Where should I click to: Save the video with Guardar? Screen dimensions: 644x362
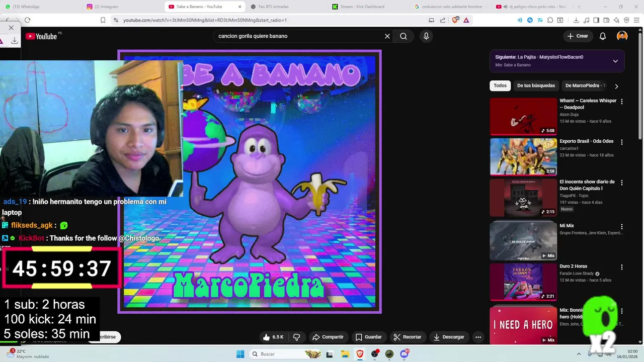(x=368, y=337)
